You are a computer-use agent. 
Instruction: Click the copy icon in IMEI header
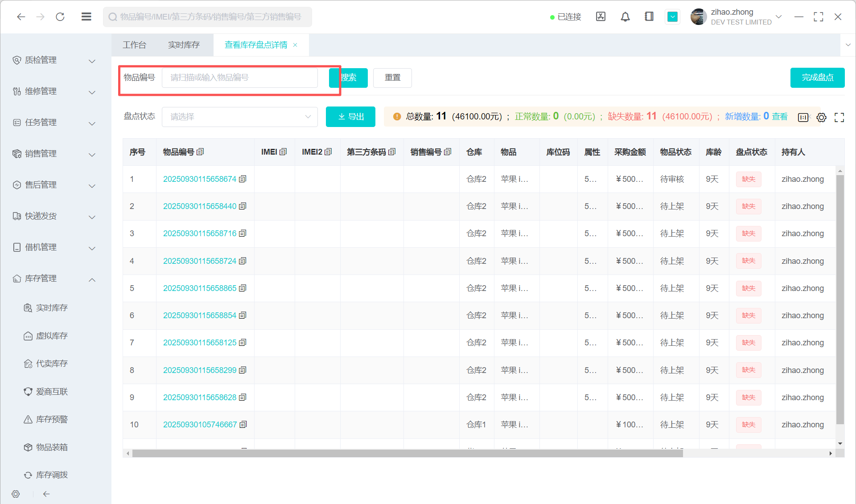point(283,152)
